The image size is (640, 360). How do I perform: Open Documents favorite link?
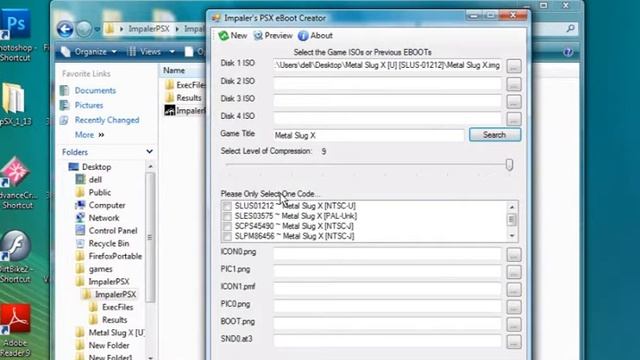tap(96, 90)
